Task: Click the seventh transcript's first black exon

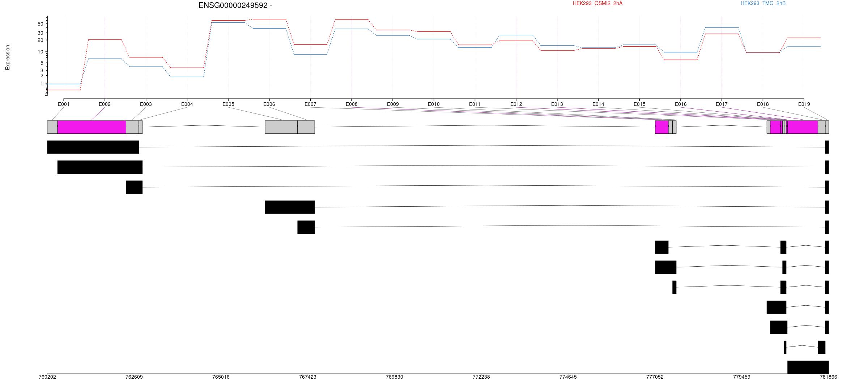Action: point(666,267)
